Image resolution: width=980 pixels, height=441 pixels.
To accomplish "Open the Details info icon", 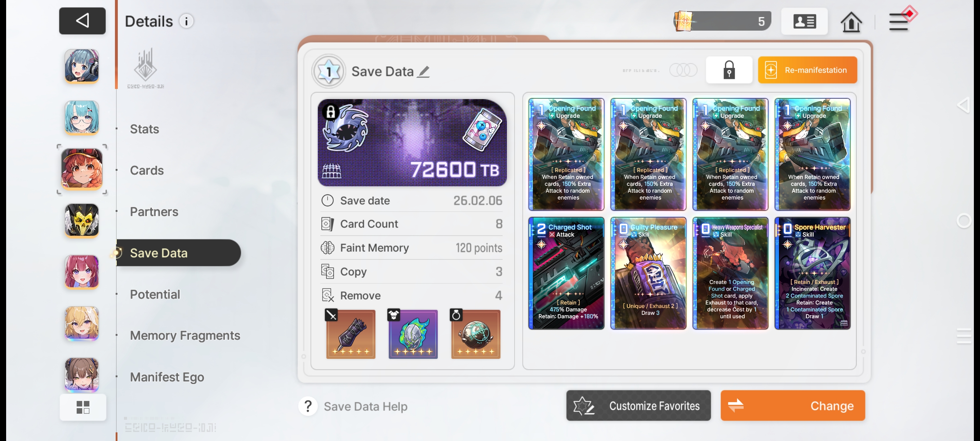I will (x=186, y=21).
